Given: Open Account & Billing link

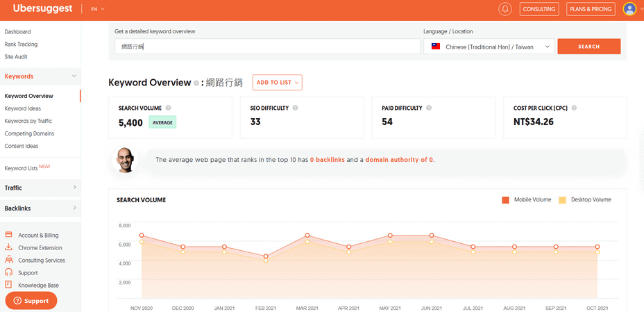Looking at the screenshot, I should coord(38,235).
